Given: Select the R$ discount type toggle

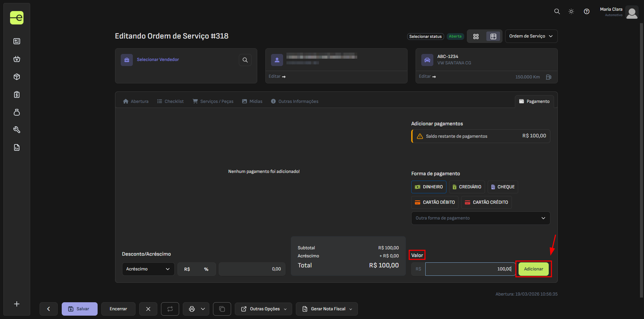Looking at the screenshot, I should (187, 269).
